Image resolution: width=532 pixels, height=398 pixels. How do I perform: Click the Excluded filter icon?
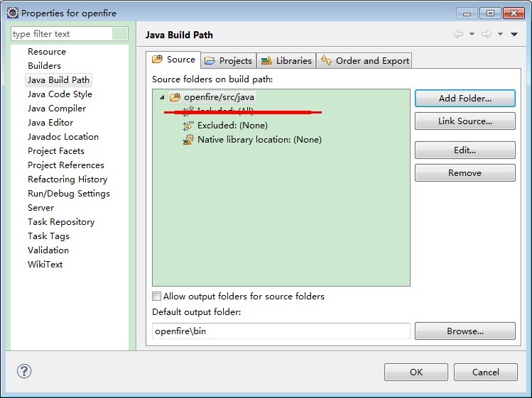188,126
